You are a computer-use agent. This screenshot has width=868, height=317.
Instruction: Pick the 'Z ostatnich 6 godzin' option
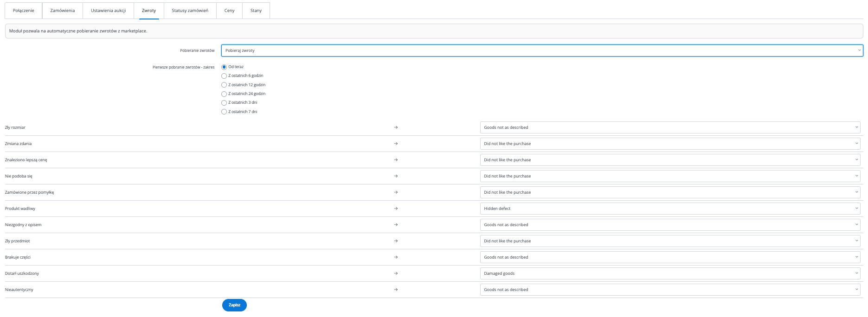[x=224, y=76]
